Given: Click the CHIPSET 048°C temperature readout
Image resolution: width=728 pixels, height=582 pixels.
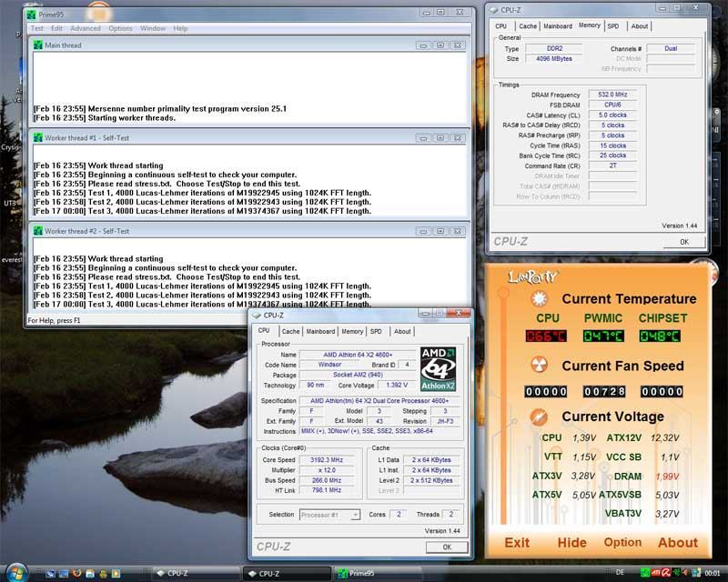Looking at the screenshot, I should [x=660, y=336].
